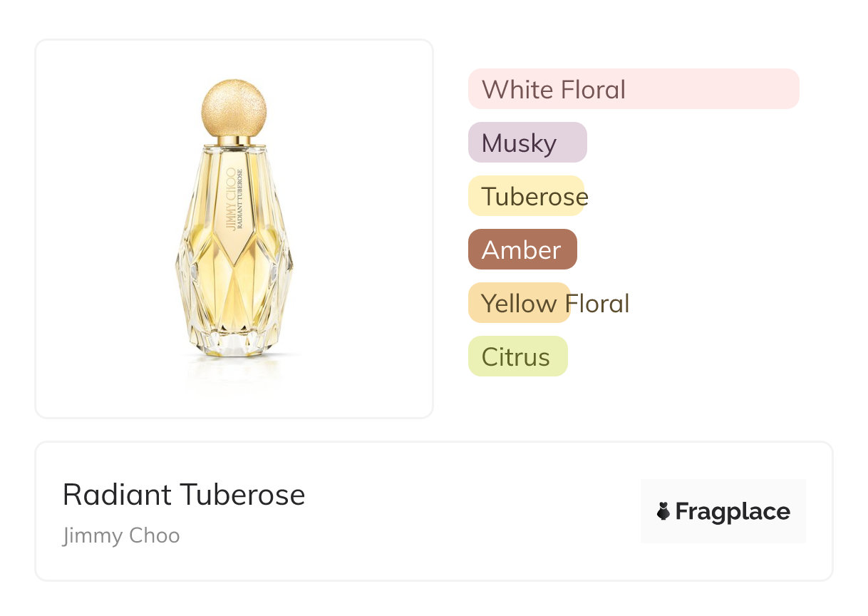Image resolution: width=868 pixels, height=616 pixels.
Task: Select the Musky accord bar
Action: click(x=527, y=143)
